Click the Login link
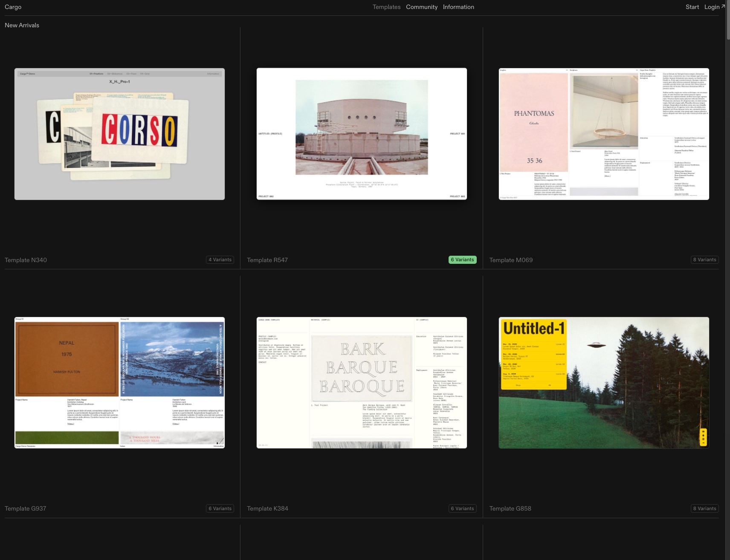Image resolution: width=730 pixels, height=560 pixels. [712, 7]
